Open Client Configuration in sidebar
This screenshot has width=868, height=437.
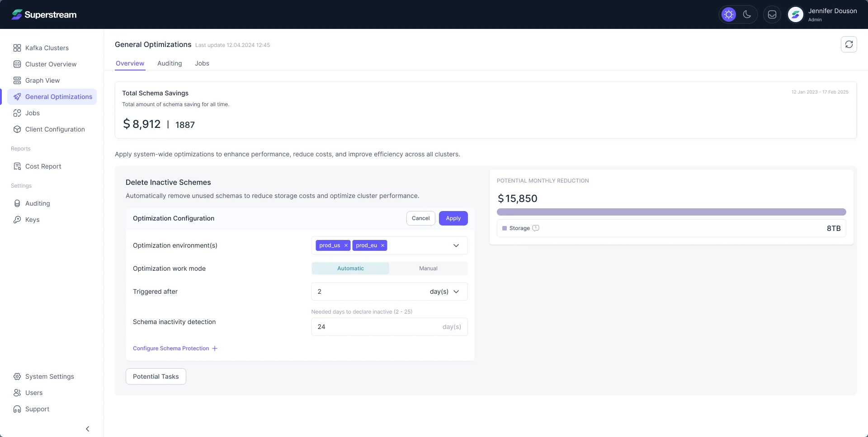pyautogui.click(x=52, y=129)
